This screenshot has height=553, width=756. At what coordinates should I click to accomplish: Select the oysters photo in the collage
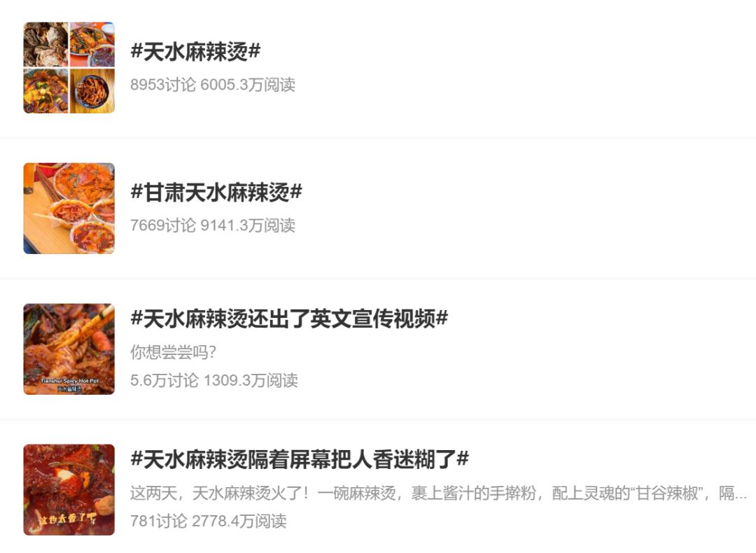coord(45,44)
